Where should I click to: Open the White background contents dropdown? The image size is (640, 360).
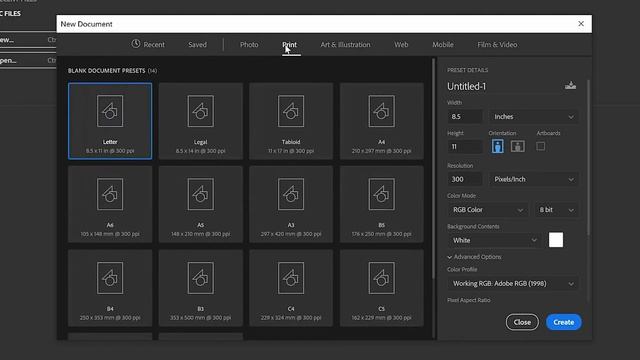click(494, 240)
